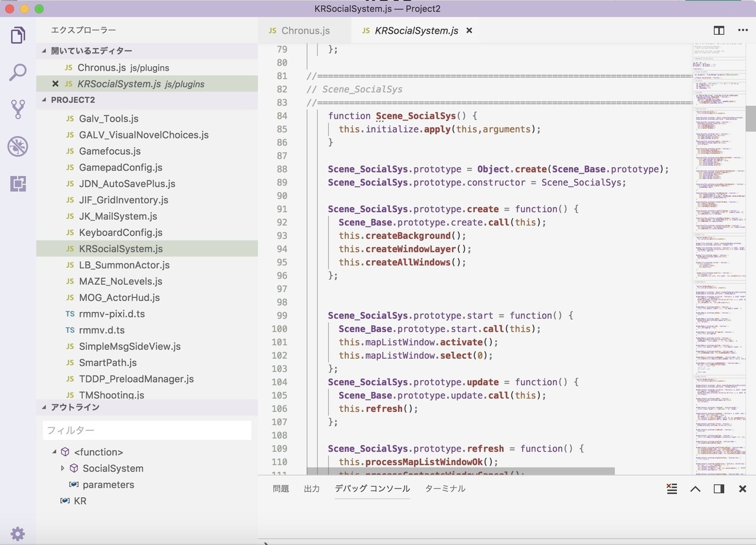756x545 pixels.
Task: Move the panel to the right side
Action: (719, 488)
